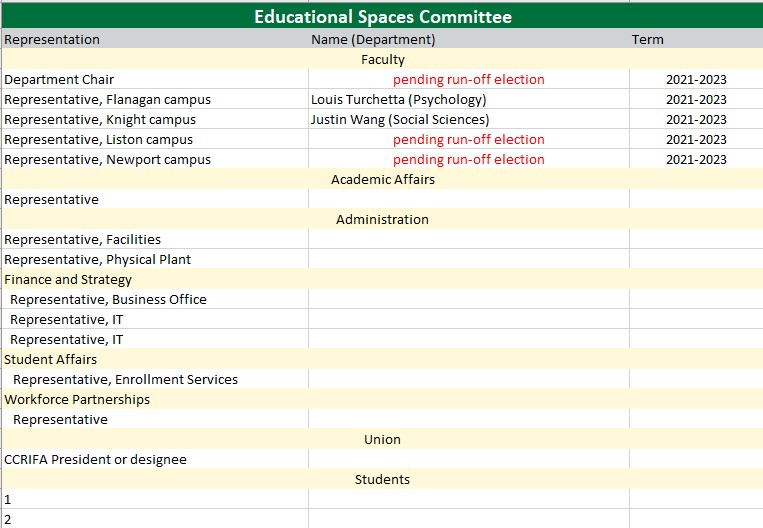Select the term cell for Newport campus
This screenshot has width=763, height=528.
[695, 160]
